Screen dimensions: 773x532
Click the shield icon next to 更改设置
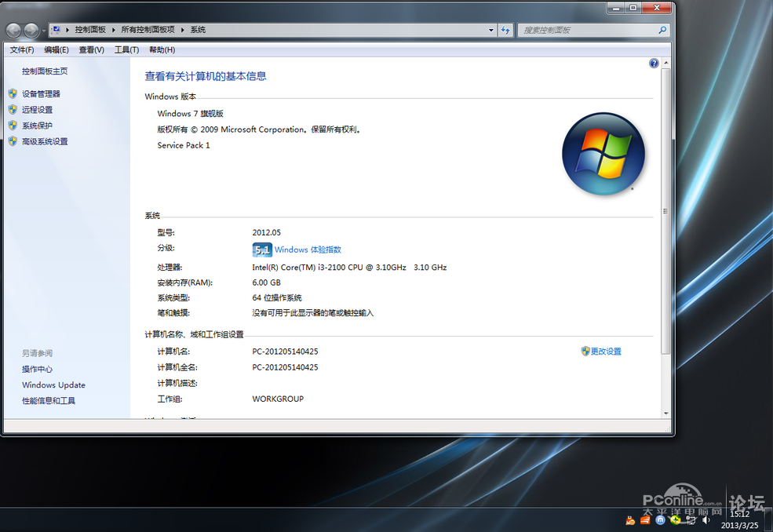point(585,351)
